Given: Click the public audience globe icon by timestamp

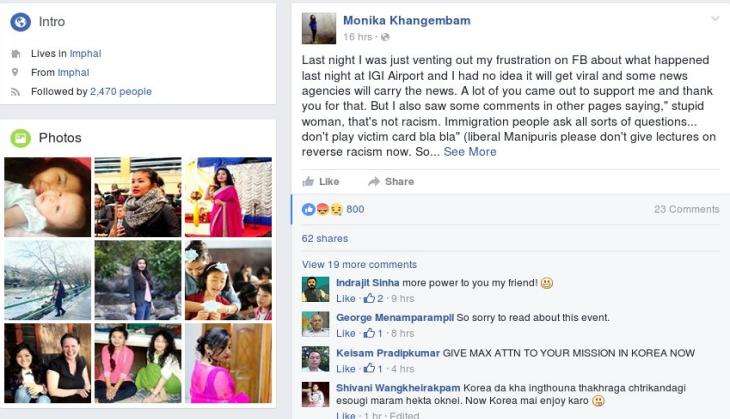Looking at the screenshot, I should click(x=385, y=37).
